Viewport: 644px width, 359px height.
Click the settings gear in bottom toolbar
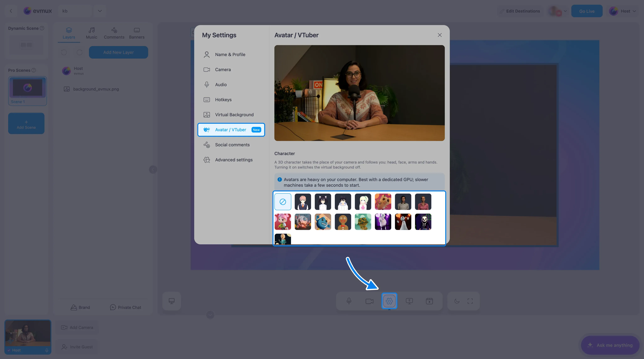(389, 301)
